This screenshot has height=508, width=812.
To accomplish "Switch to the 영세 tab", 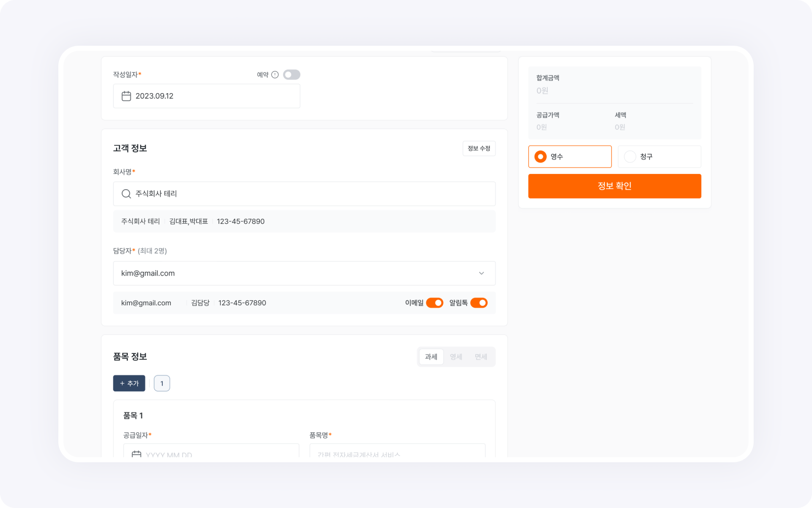I will click(456, 357).
